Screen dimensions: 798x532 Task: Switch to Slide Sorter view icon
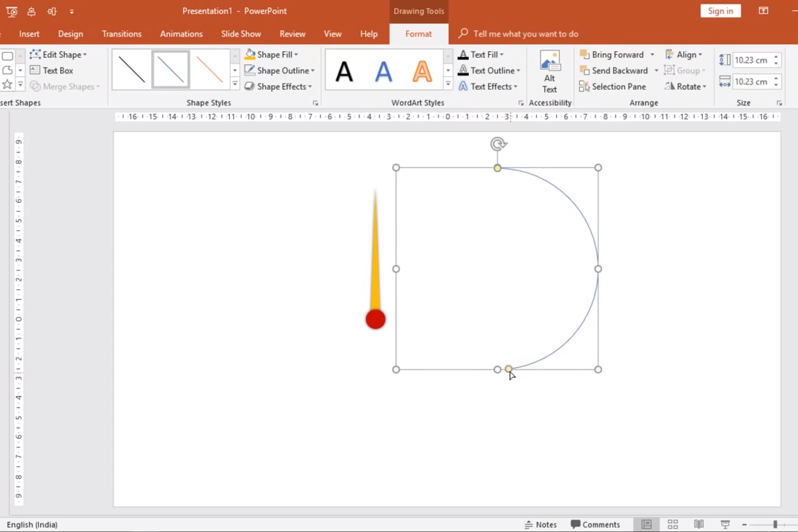672,524
